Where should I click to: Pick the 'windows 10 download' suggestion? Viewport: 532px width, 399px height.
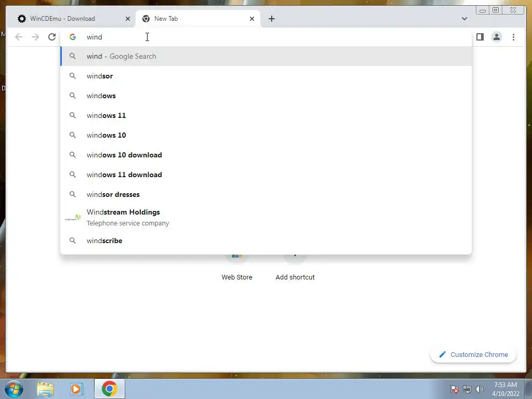(266, 155)
